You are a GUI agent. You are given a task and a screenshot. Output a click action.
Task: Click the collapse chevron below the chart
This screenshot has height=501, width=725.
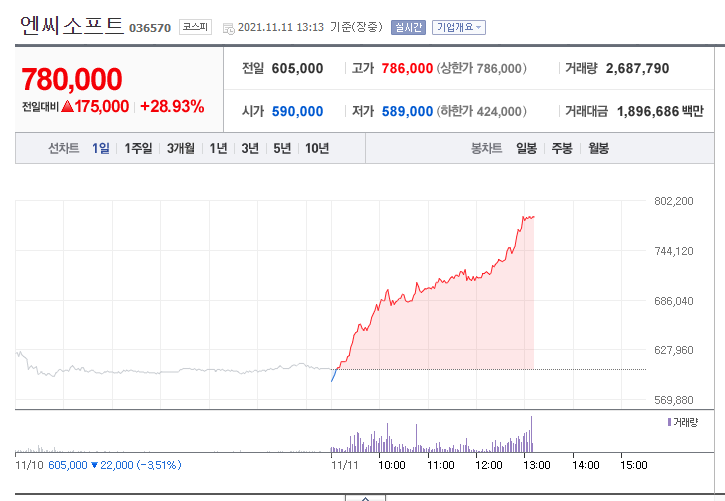[366, 496]
